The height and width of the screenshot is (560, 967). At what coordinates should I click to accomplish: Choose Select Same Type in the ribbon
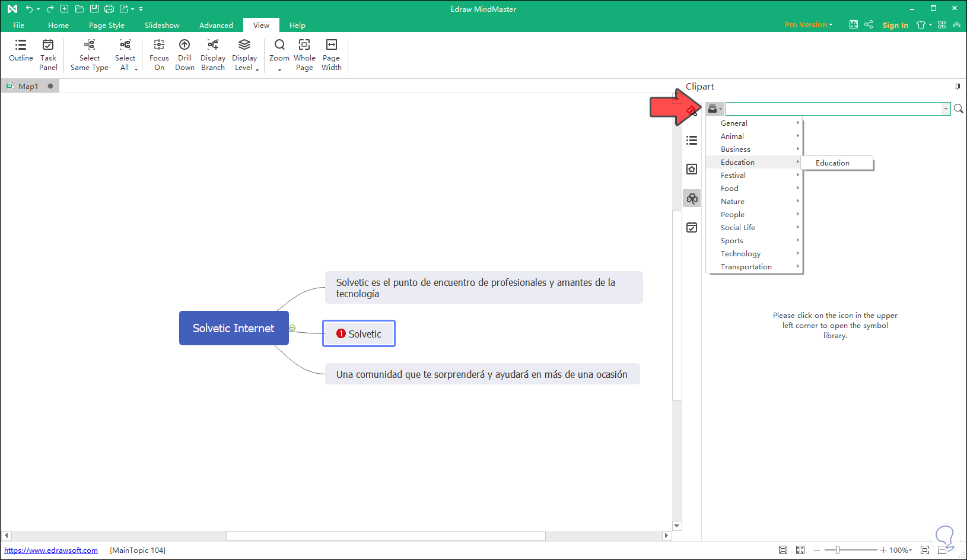pyautogui.click(x=90, y=55)
